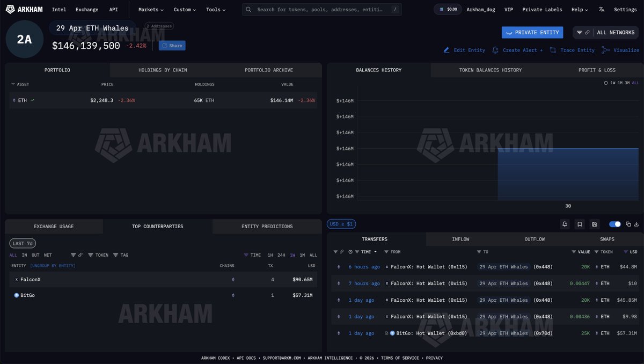This screenshot has height=364, width=644.
Task: Click the Edit Entity pencil icon
Action: click(x=447, y=50)
